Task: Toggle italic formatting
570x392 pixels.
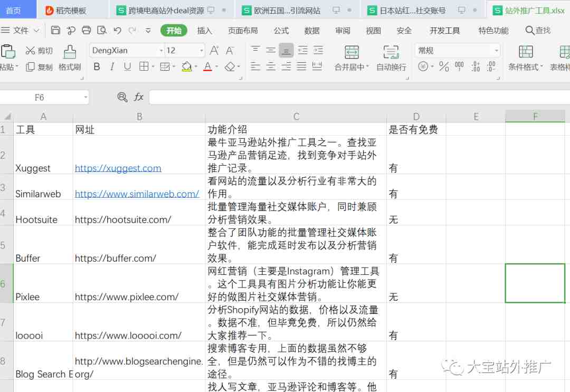Action: click(112, 66)
